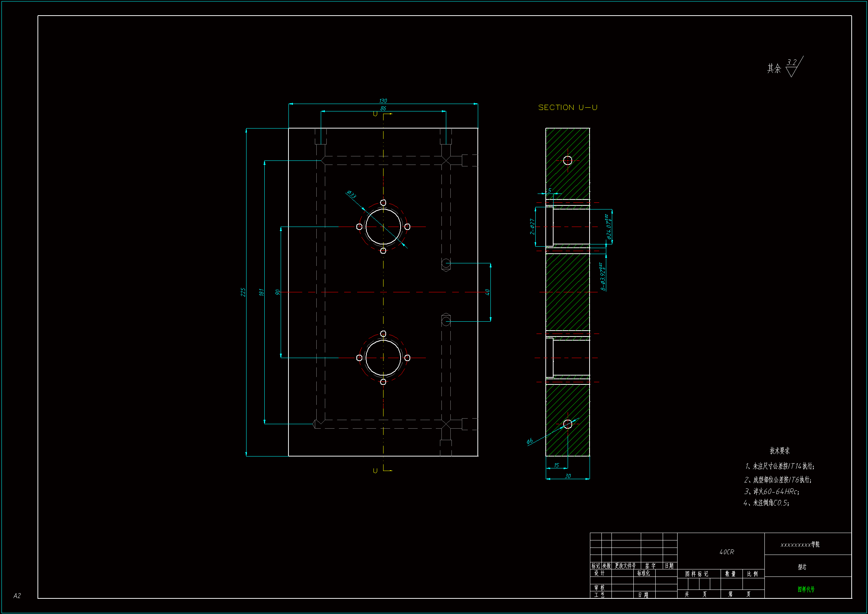The height and width of the screenshot is (614, 868).
Task: Click the 40CR material cell
Action: [x=726, y=552]
